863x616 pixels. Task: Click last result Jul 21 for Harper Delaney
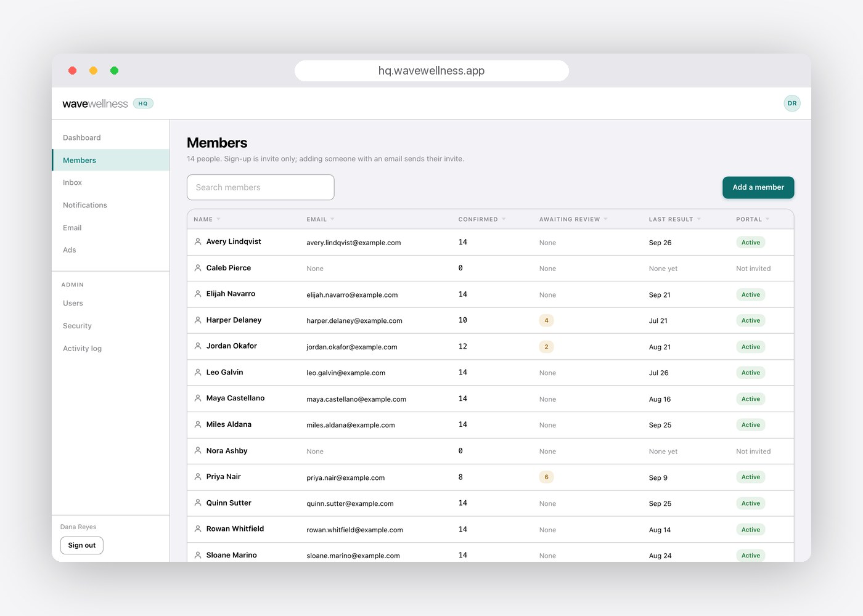point(658,321)
